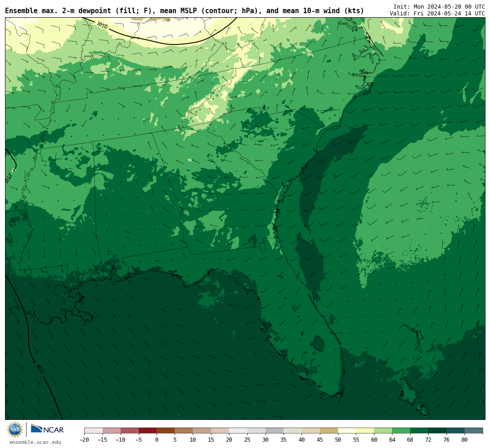The image size is (490, 448).
Task: Click the NSF logo icon
Action: point(15,429)
